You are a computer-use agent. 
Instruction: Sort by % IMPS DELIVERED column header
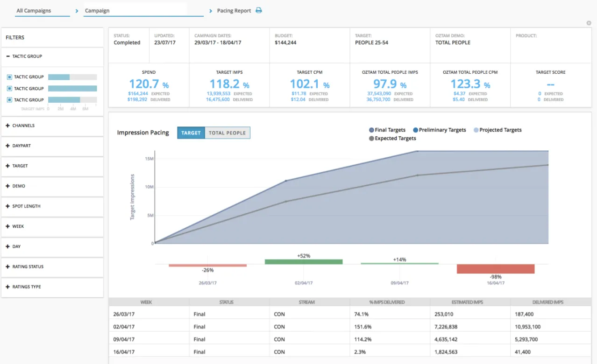click(387, 302)
